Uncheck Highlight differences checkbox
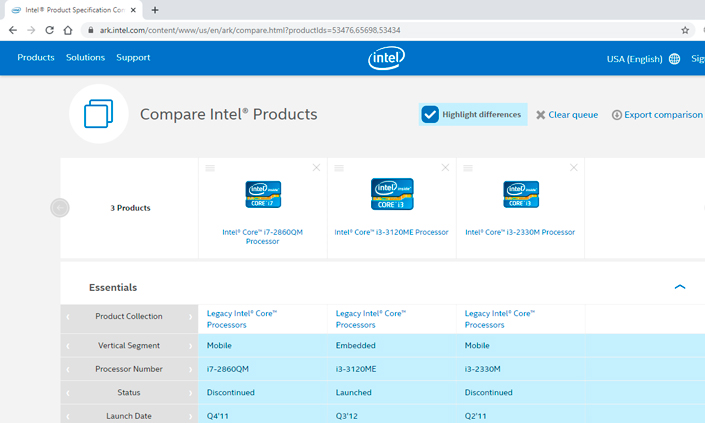The width and height of the screenshot is (705, 423). coord(430,114)
